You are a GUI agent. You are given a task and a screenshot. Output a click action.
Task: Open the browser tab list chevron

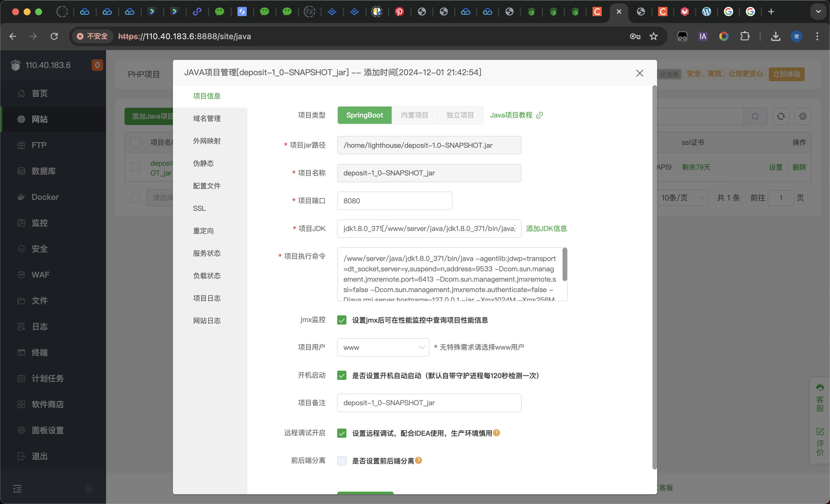coord(818,12)
